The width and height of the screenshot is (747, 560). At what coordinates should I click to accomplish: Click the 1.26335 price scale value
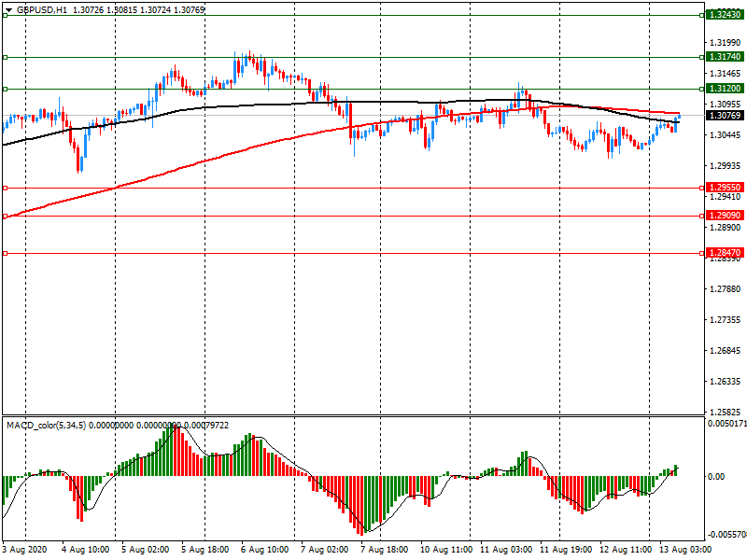tap(726, 382)
